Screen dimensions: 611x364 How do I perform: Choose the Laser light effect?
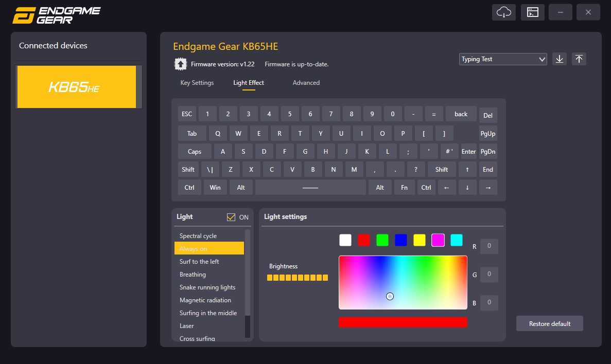point(210,325)
